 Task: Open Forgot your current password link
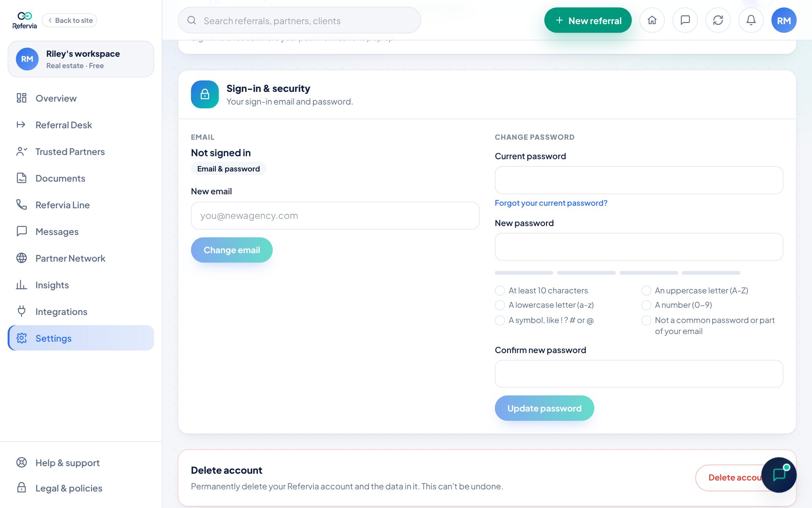(551, 203)
